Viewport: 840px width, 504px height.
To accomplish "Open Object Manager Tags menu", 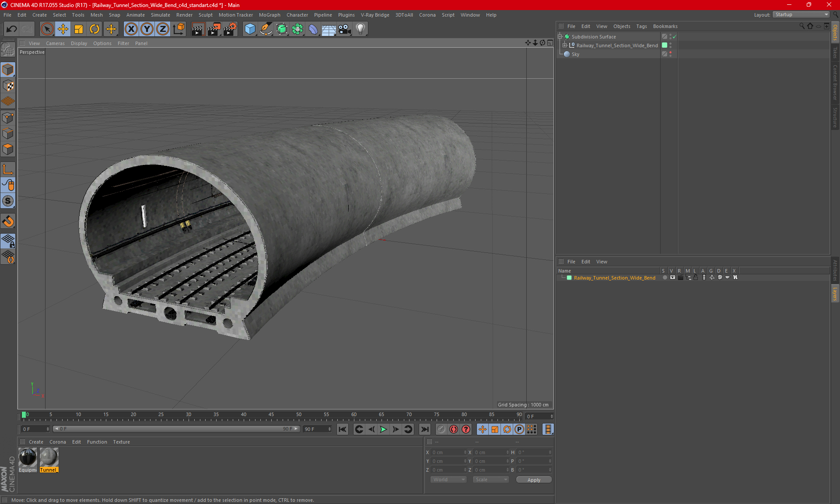I will [x=641, y=26].
